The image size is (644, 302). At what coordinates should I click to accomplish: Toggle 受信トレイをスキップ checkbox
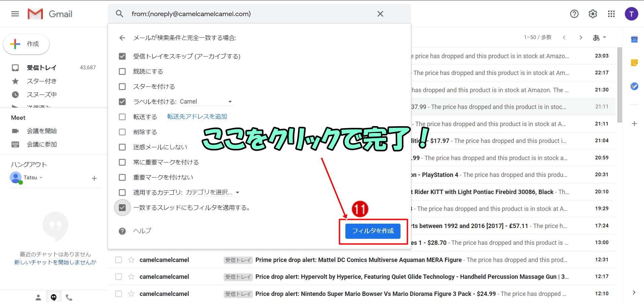[122, 56]
